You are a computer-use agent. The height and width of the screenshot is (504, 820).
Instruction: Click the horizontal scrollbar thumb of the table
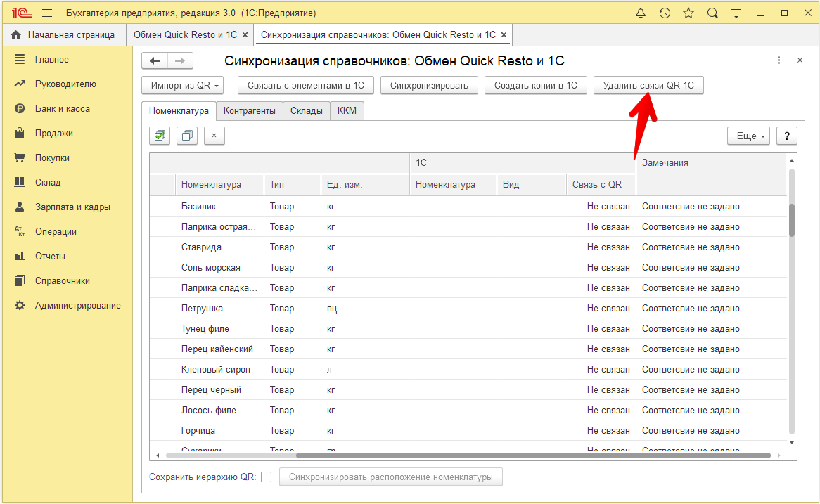click(x=533, y=455)
